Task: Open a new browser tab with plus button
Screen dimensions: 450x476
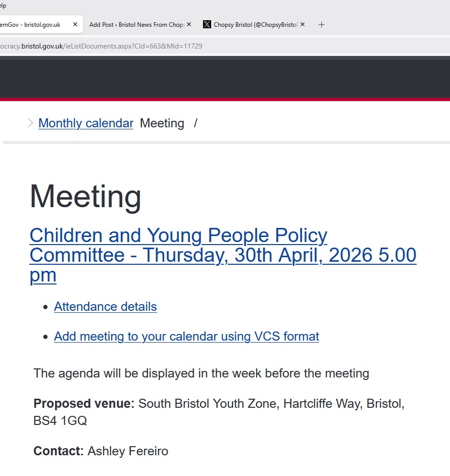Action: pos(322,24)
